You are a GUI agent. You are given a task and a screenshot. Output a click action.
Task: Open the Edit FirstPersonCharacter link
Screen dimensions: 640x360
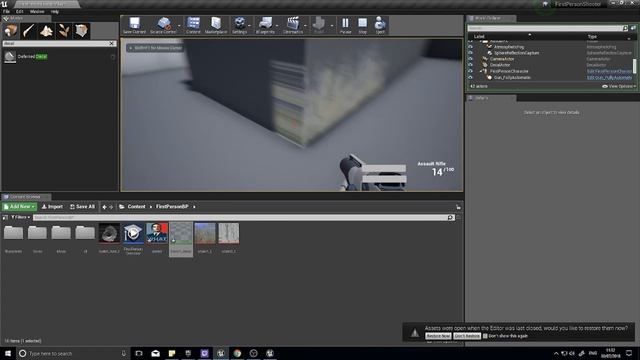point(609,71)
